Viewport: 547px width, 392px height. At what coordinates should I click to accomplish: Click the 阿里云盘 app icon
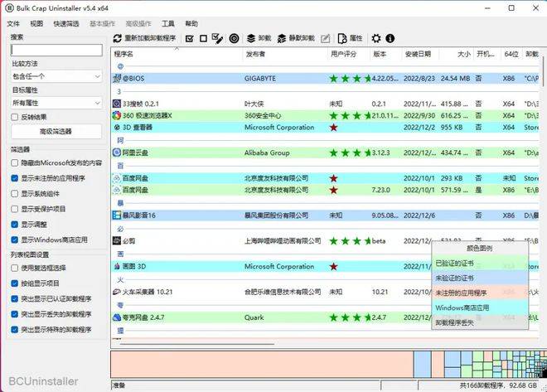(x=117, y=152)
